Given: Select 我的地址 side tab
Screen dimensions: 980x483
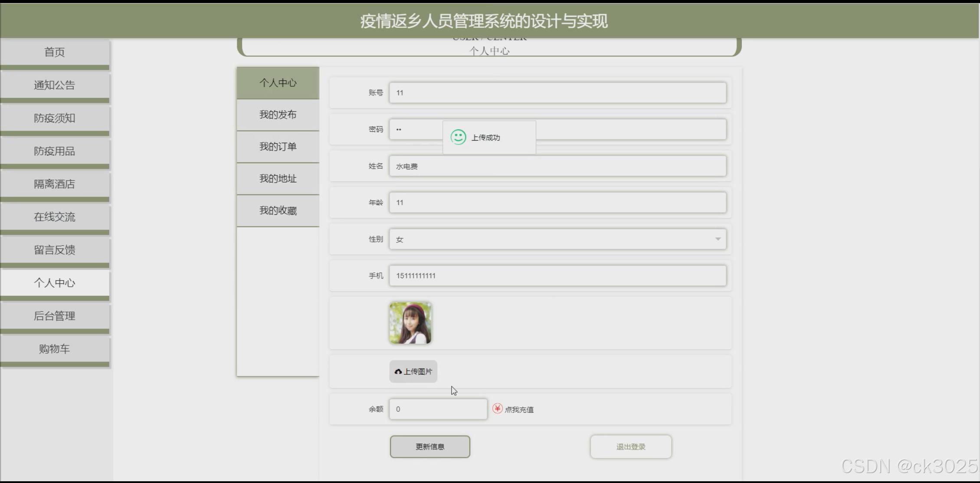Looking at the screenshot, I should 278,178.
